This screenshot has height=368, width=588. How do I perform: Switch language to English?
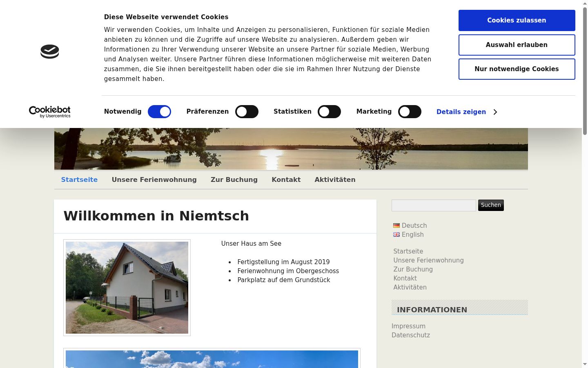(x=412, y=234)
